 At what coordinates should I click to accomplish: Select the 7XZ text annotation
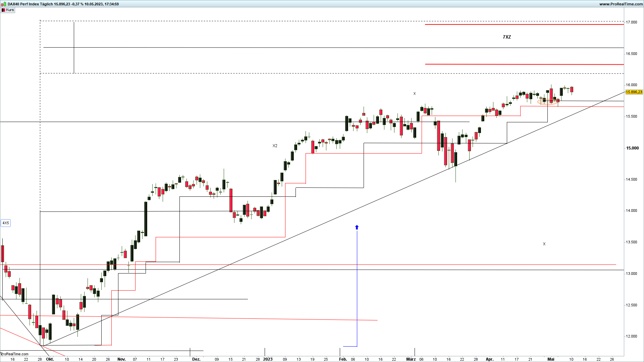507,37
